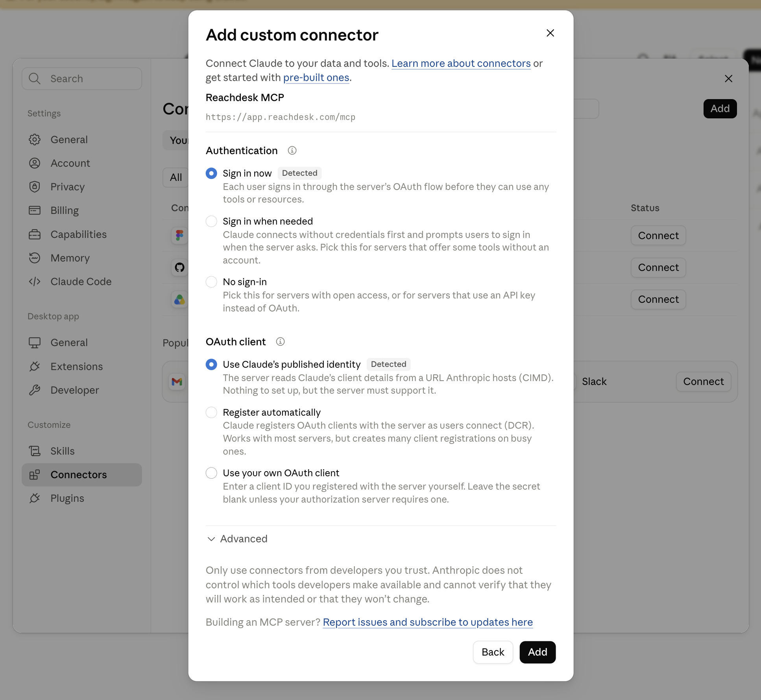Click the Billing card icon

point(35,210)
